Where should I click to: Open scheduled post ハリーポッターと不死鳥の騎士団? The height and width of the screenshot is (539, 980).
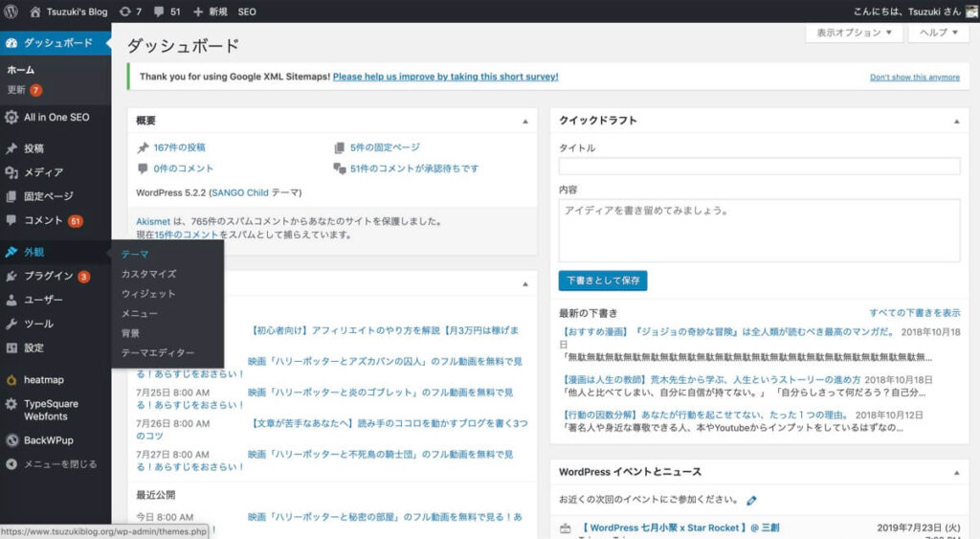pyautogui.click(x=380, y=455)
